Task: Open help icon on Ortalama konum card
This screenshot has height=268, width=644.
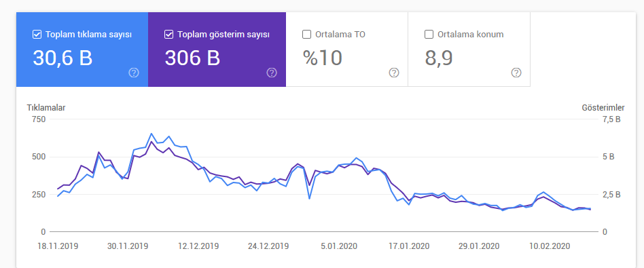Action: [516, 73]
